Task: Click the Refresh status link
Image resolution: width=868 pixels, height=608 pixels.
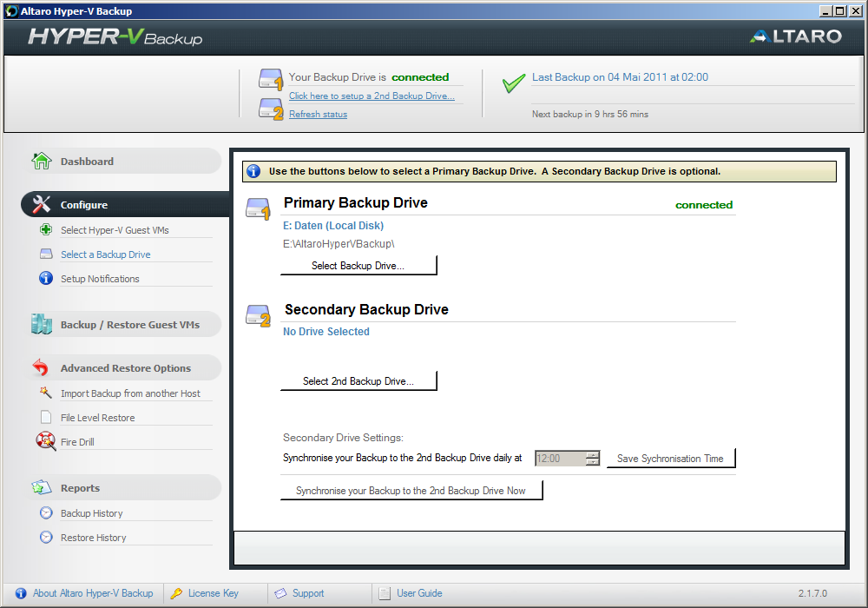Action: pyautogui.click(x=319, y=114)
